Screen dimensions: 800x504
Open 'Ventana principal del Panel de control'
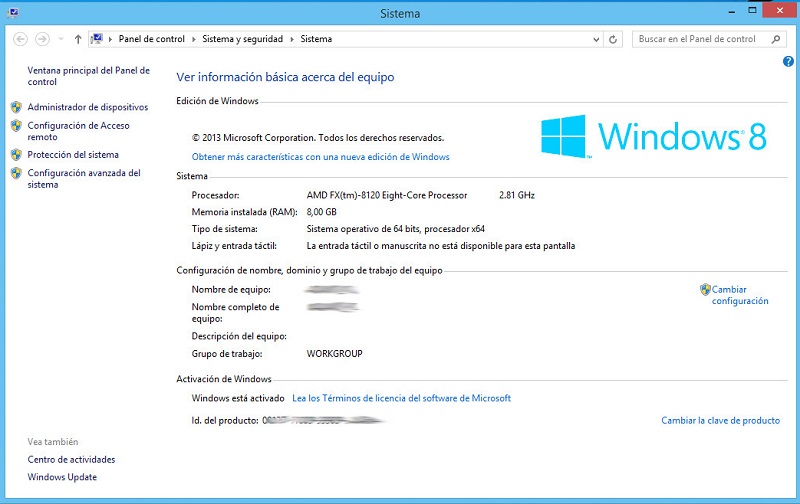pyautogui.click(x=88, y=76)
